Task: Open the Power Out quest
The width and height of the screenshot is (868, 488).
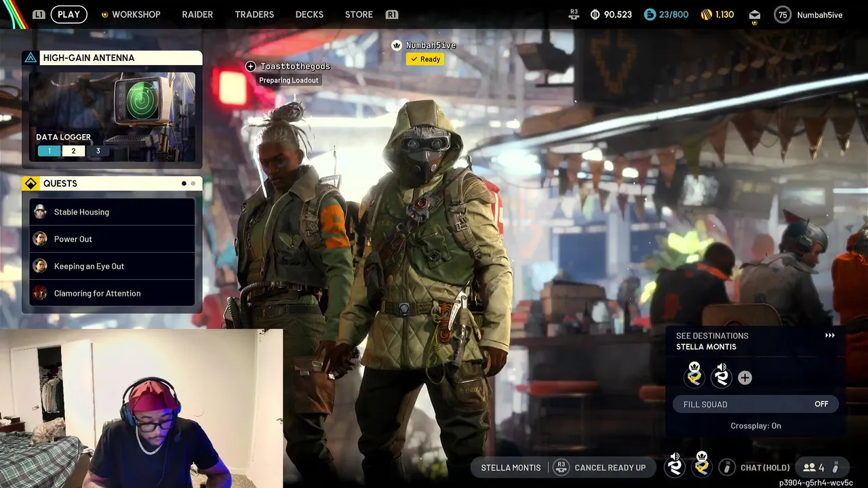Action: (112, 239)
